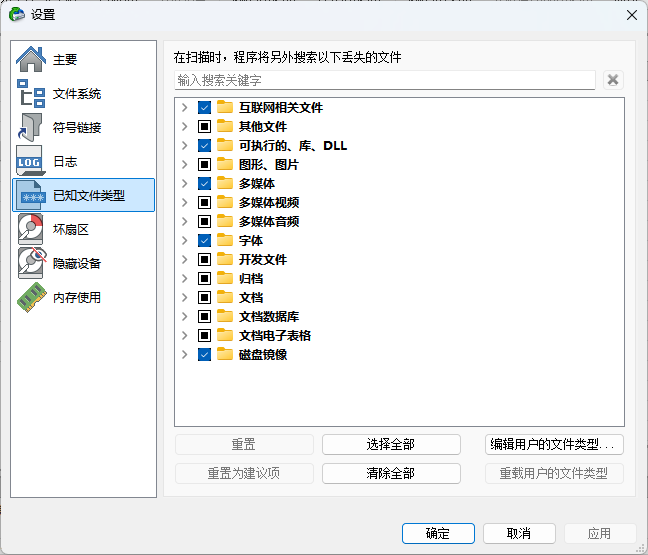Viewport: 648px width, 555px height.
Task: Expand the 磁盘镜像 tree node
Action: point(185,355)
